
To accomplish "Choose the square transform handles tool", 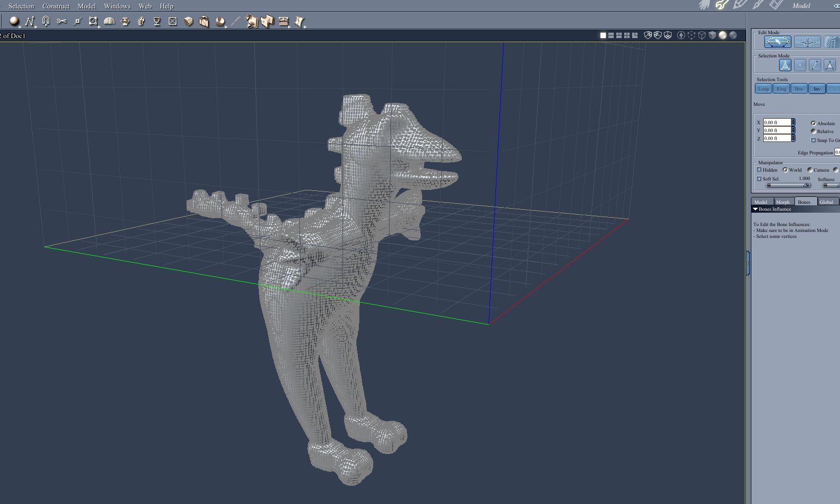I will click(x=93, y=21).
